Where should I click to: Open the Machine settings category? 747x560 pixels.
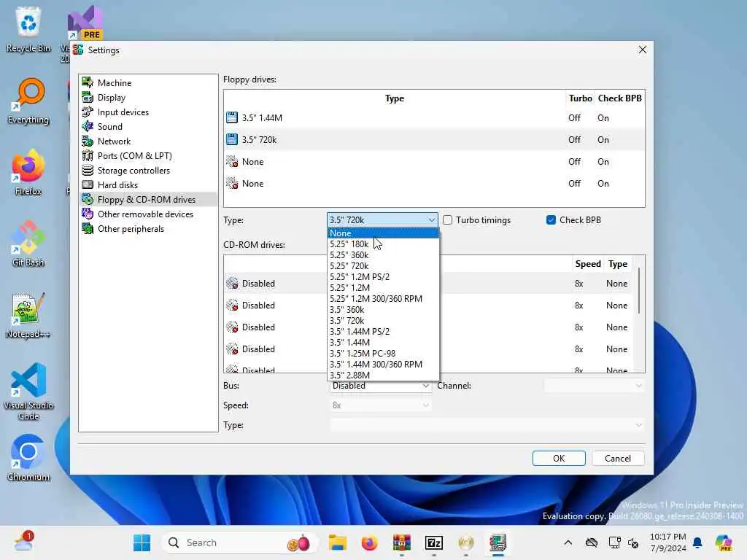(x=147, y=83)
